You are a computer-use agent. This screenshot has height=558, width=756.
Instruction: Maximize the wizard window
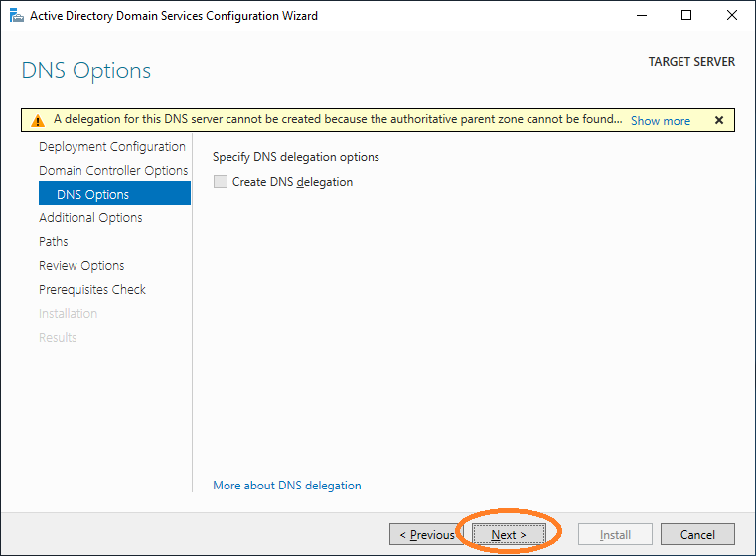pos(686,16)
